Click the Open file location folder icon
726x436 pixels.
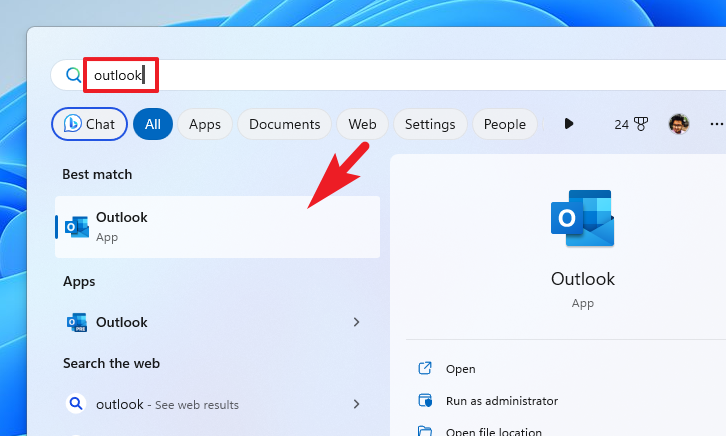pos(425,431)
